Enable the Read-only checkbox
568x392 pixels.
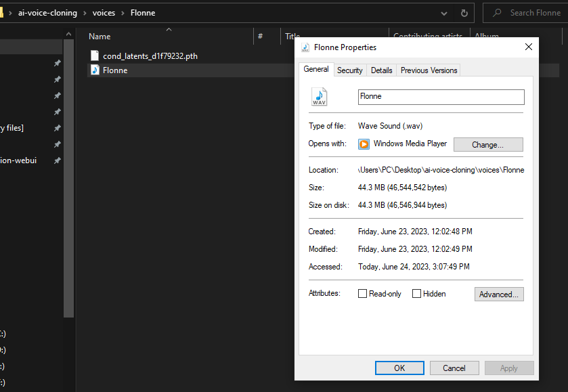[x=362, y=293]
